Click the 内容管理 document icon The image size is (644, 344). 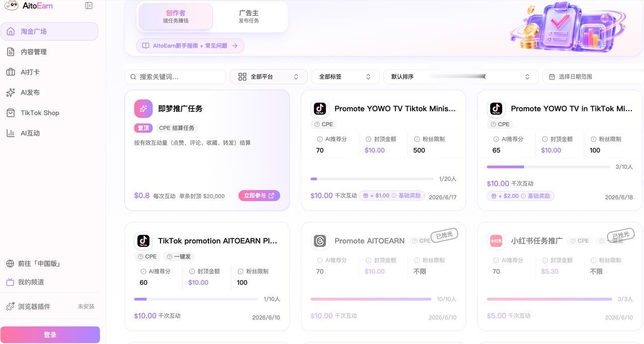tap(11, 52)
